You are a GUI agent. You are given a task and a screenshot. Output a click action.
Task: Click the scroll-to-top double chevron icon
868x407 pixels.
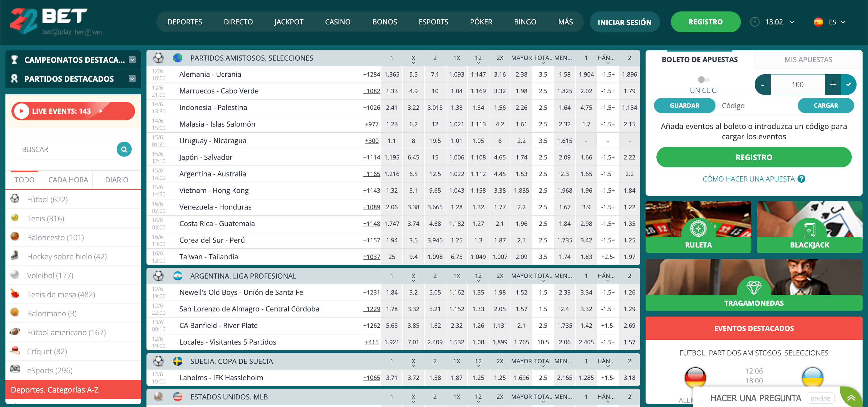851,398
